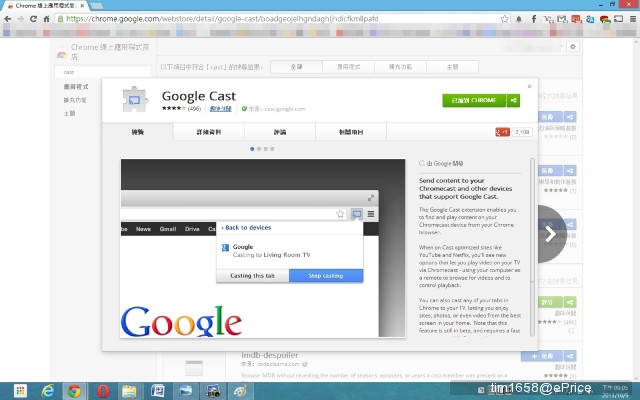Switch to the reviews tab
The image size is (640, 400).
click(280, 132)
